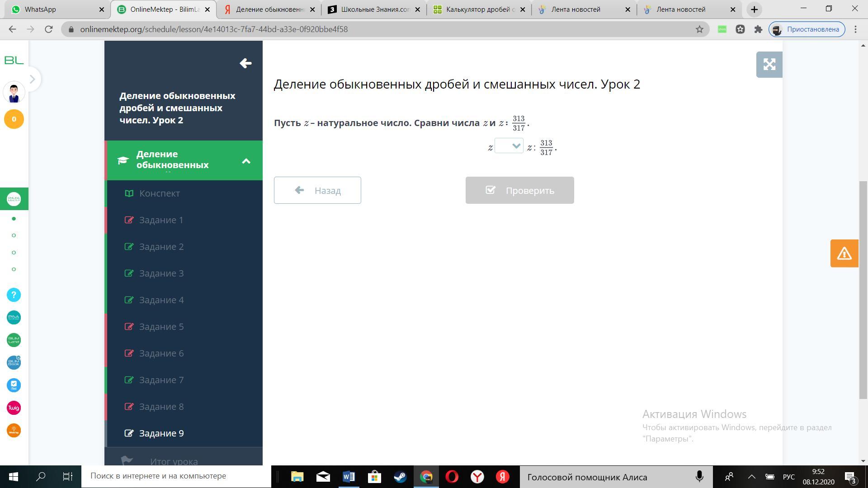Image resolution: width=868 pixels, height=488 pixels.
Task: Bookmark page with the star icon
Action: (699, 29)
